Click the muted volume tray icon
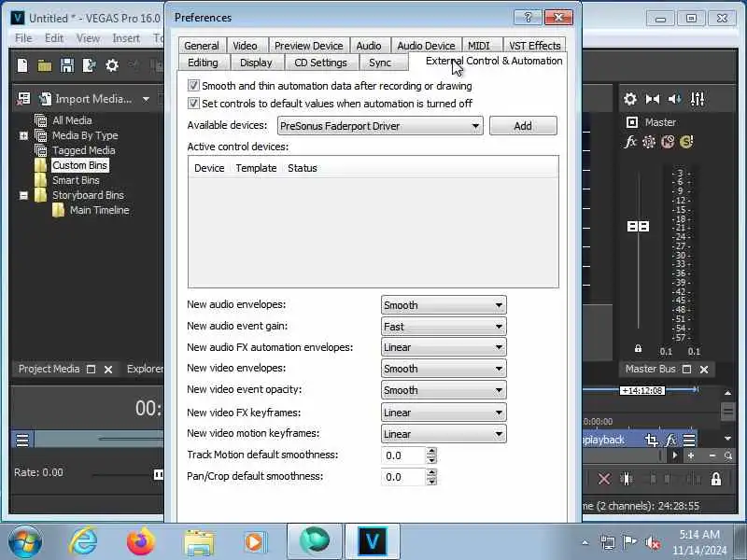 pos(652,542)
